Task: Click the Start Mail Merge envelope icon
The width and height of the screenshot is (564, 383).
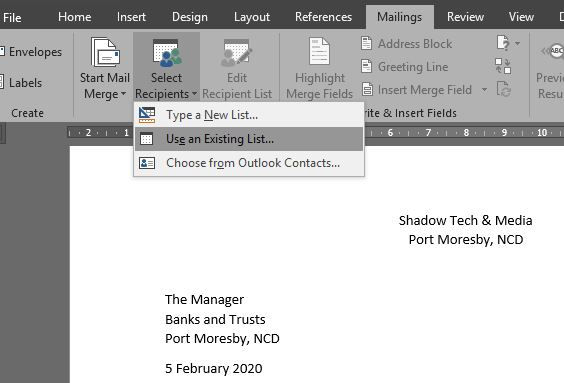Action: 105,53
